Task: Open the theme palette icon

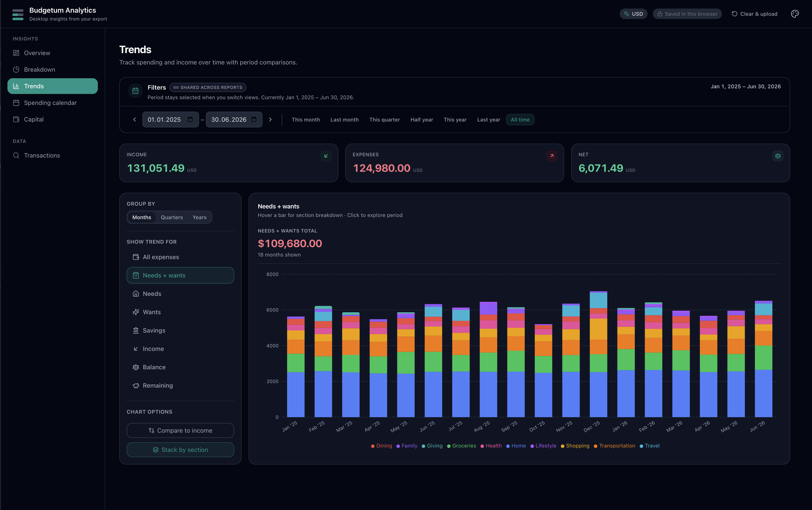Action: (795, 14)
